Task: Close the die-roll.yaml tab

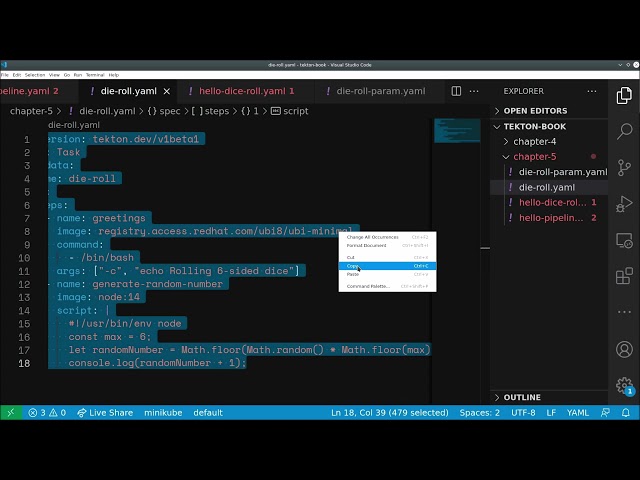Action: click(167, 91)
